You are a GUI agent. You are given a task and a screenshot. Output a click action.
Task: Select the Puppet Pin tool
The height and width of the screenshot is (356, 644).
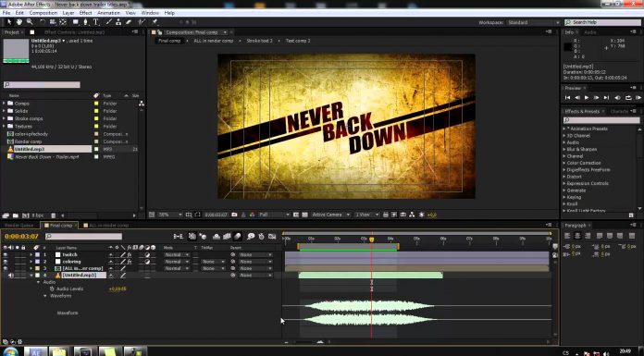(x=155, y=22)
